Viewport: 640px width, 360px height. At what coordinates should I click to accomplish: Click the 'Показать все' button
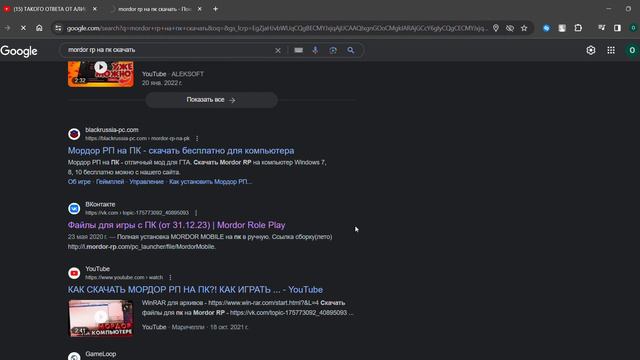pyautogui.click(x=211, y=100)
